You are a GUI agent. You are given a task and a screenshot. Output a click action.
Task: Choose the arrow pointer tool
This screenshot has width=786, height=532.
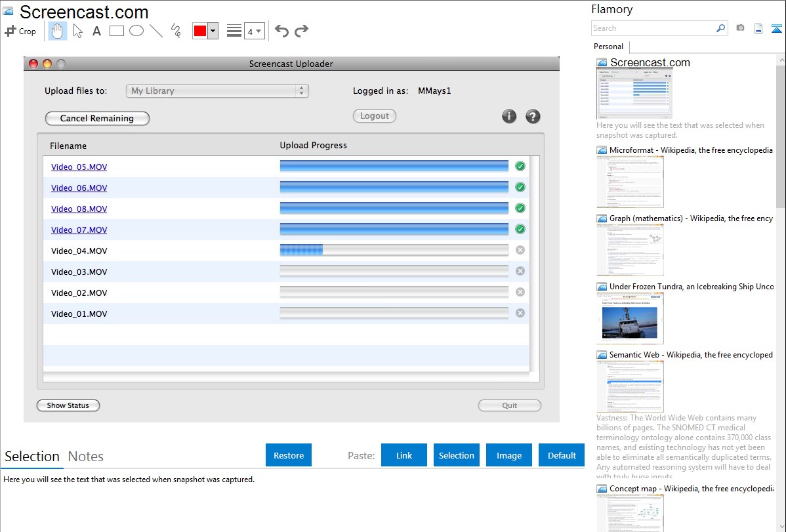[x=77, y=31]
